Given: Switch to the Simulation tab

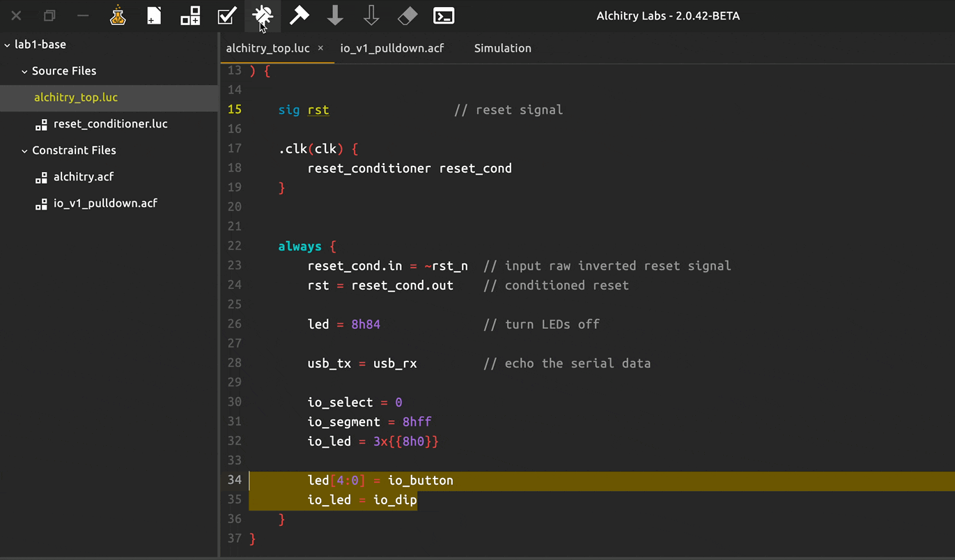Looking at the screenshot, I should (x=502, y=48).
